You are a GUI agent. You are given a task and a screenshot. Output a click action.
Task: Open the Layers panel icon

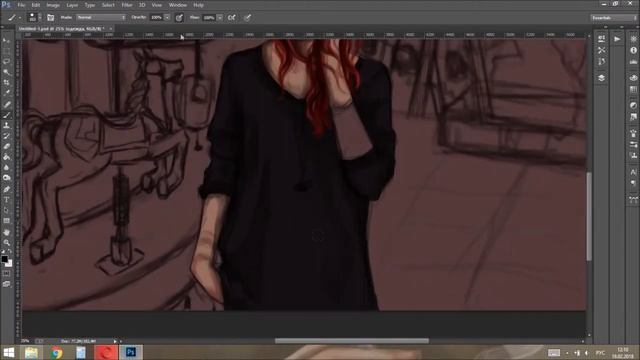(x=602, y=78)
